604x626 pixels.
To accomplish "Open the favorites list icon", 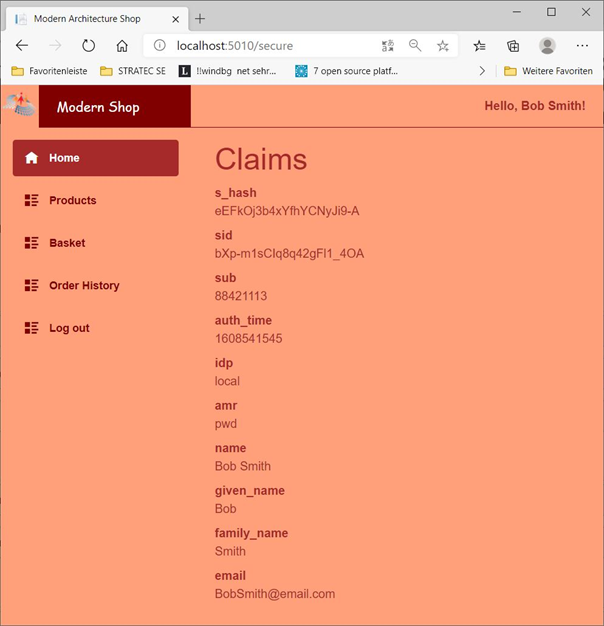I will 479,46.
